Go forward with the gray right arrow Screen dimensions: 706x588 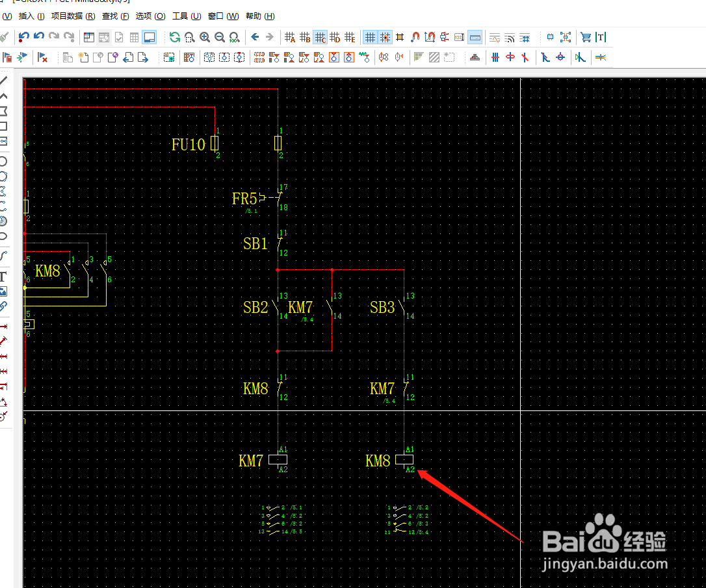click(270, 37)
